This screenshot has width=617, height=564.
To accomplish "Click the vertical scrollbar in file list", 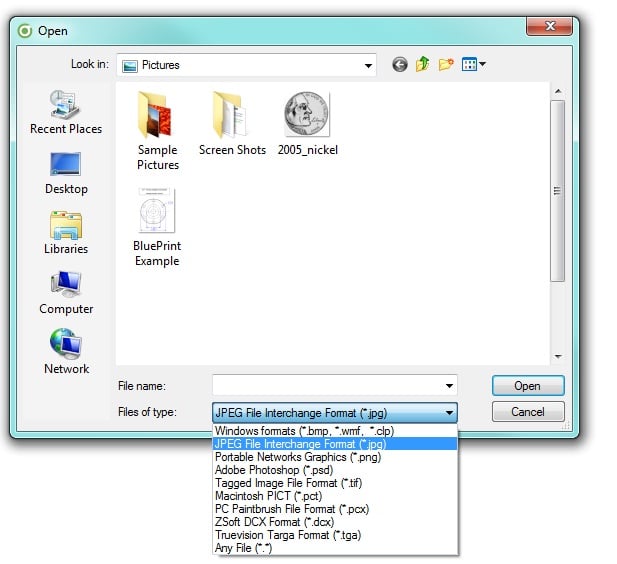I will (557, 190).
